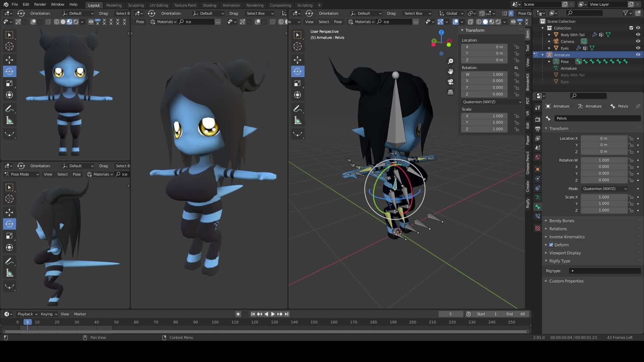Collapse the Armature item in the outliner
Screen dimensions: 644x362
pyautogui.click(x=543, y=55)
